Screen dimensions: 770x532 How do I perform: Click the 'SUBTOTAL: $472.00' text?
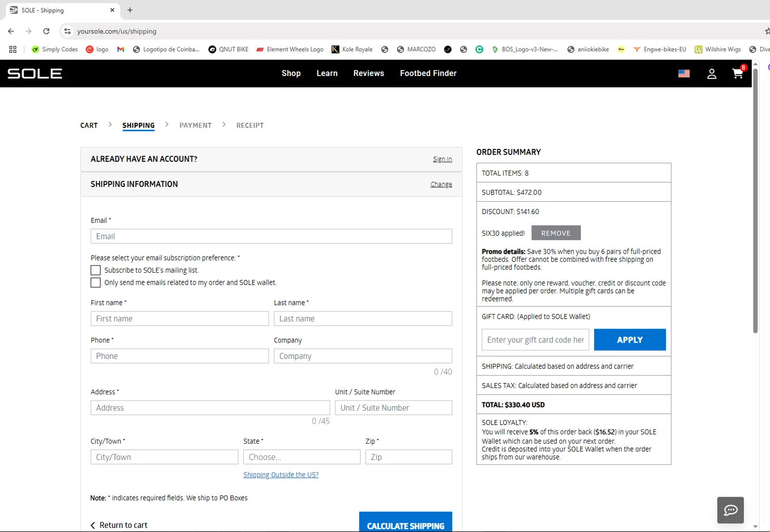click(512, 193)
